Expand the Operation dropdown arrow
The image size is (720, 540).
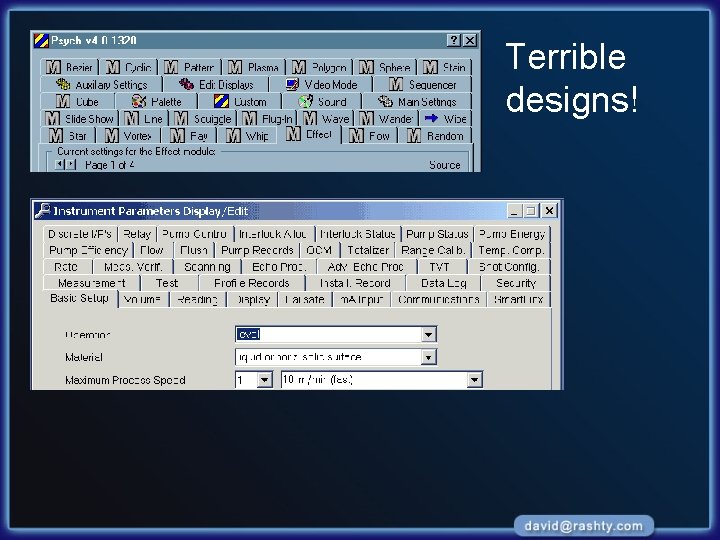tap(428, 334)
